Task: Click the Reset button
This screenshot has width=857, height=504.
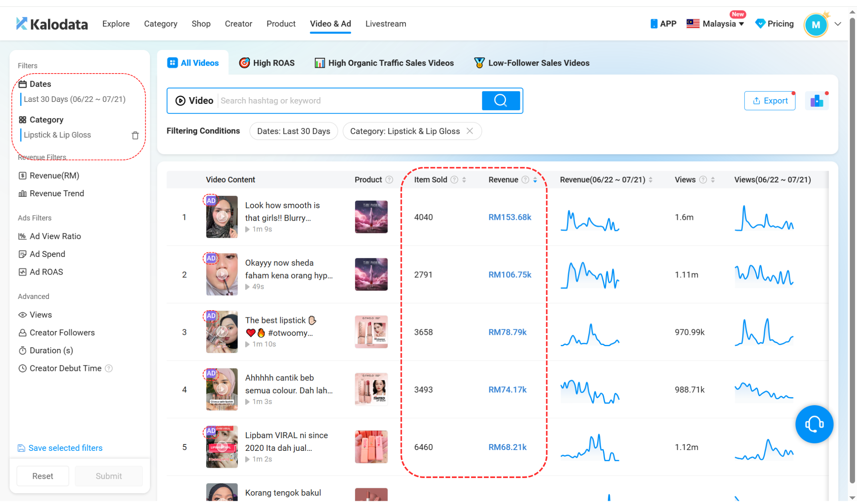Action: (42, 476)
